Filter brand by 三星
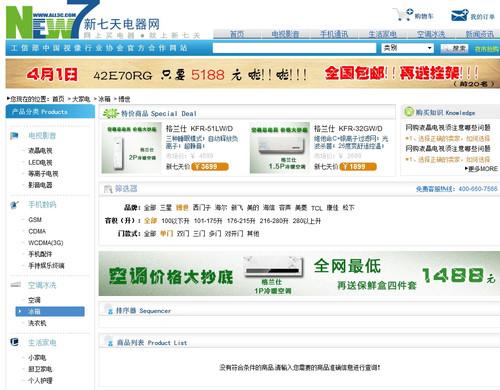The width and height of the screenshot is (500, 390). 166,208
